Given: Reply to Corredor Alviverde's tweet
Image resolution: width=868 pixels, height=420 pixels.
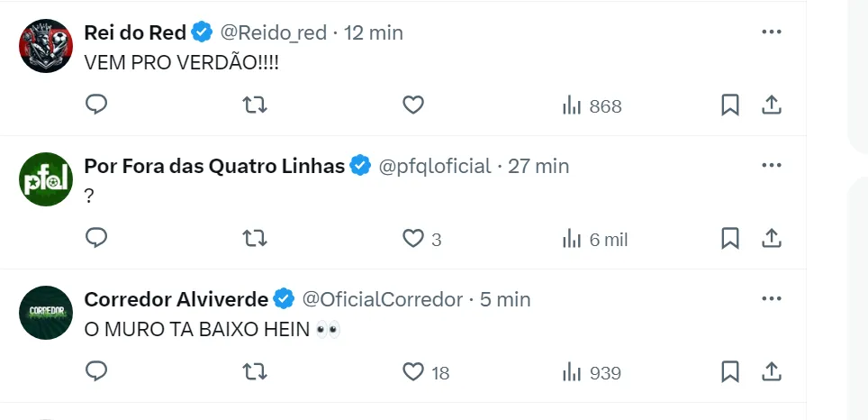Looking at the screenshot, I should pyautogui.click(x=96, y=371).
